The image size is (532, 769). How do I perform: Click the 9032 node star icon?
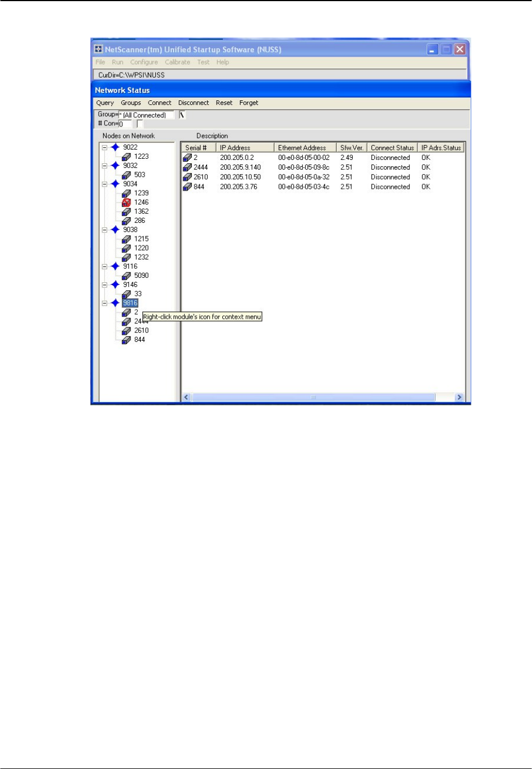tap(115, 166)
